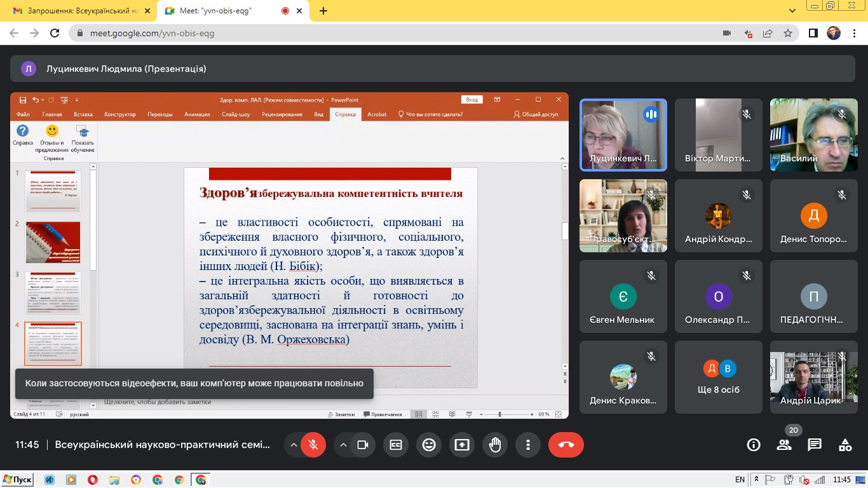Unmute the microphone
The width and height of the screenshot is (868, 488).
[x=313, y=445]
